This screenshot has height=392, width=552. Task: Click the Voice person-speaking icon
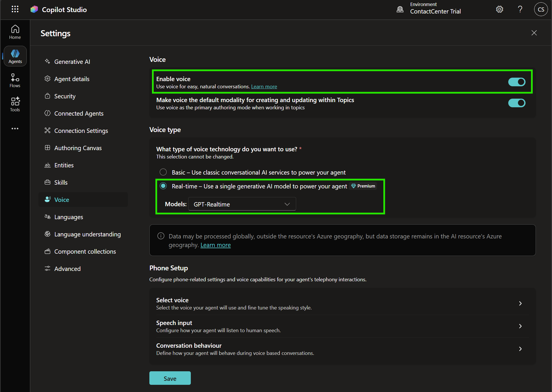click(x=47, y=199)
